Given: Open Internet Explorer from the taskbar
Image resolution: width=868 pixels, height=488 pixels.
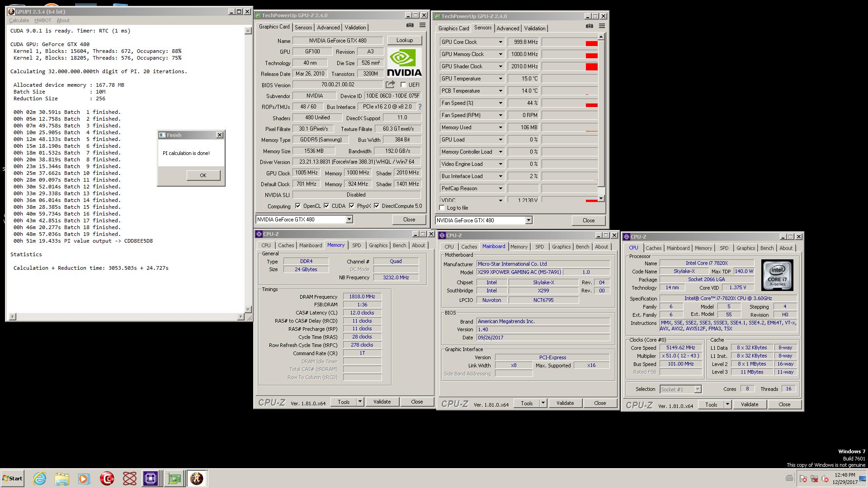Looking at the screenshot, I should 40,479.
